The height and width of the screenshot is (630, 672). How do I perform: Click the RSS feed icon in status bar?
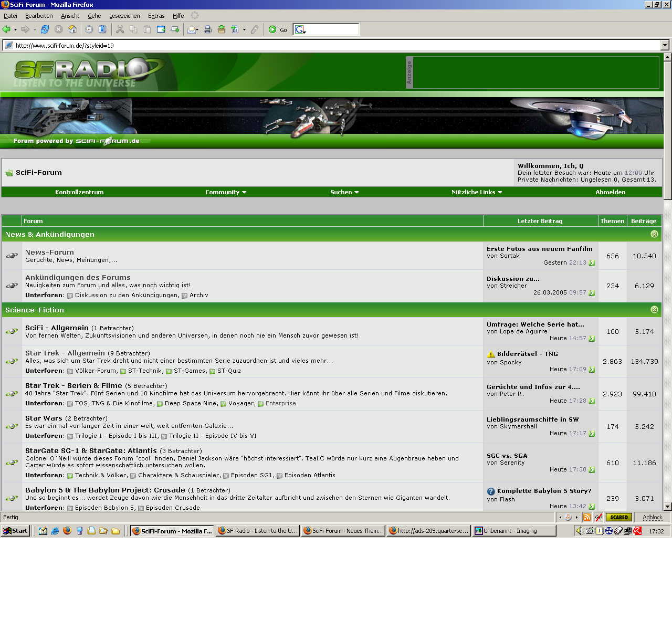587,517
